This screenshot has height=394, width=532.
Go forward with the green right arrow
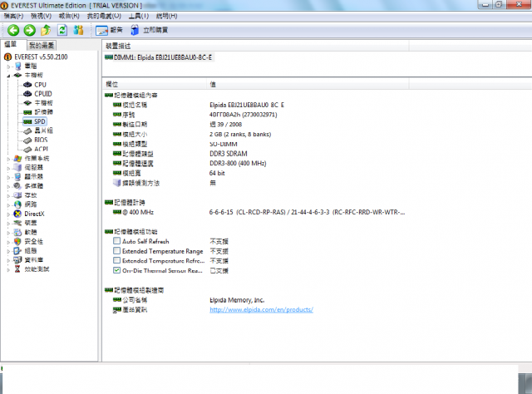coord(30,30)
